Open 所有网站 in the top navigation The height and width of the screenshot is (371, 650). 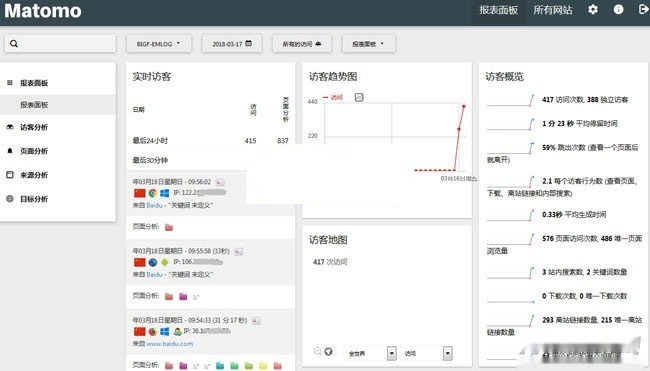pos(553,10)
